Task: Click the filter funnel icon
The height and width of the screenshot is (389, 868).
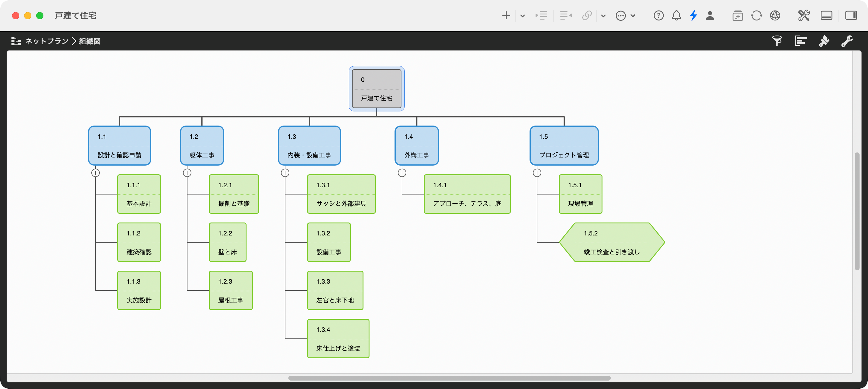Action: tap(777, 41)
